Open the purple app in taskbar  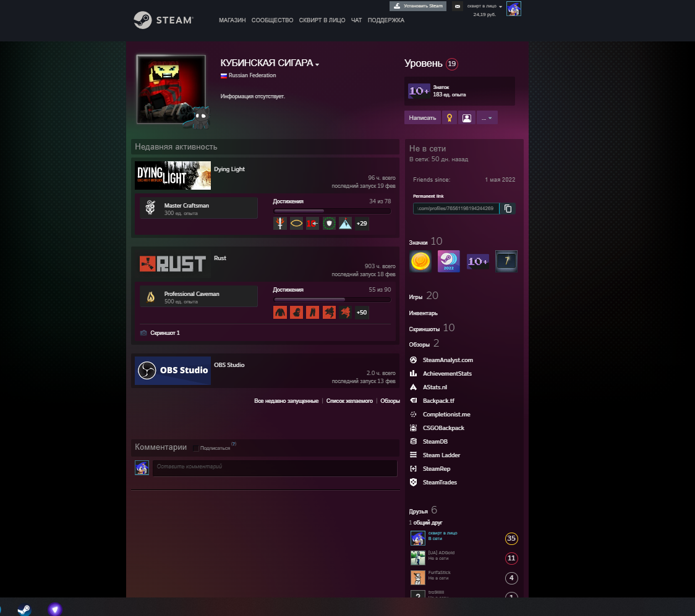pos(55,609)
